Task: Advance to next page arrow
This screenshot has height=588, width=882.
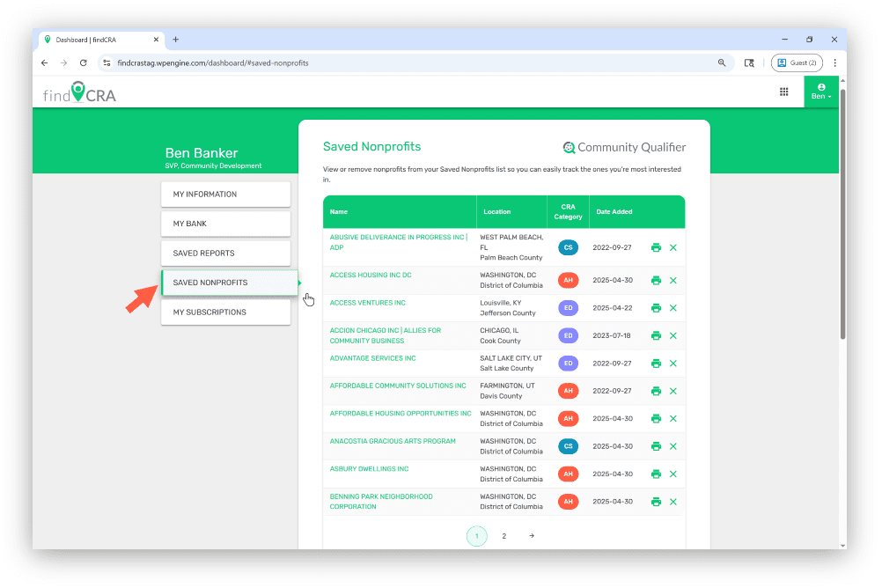Action: [532, 536]
